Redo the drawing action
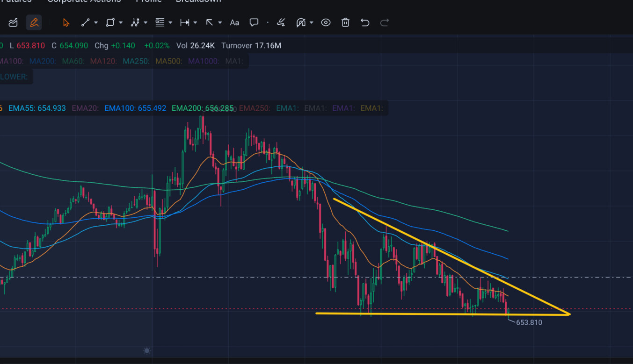Image resolution: width=633 pixels, height=364 pixels. pyautogui.click(x=385, y=22)
